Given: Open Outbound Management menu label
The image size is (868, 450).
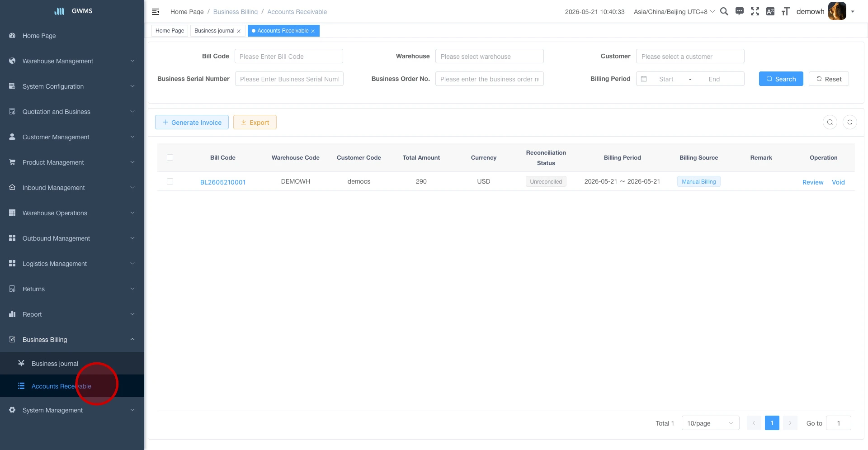Looking at the screenshot, I should (x=56, y=238).
